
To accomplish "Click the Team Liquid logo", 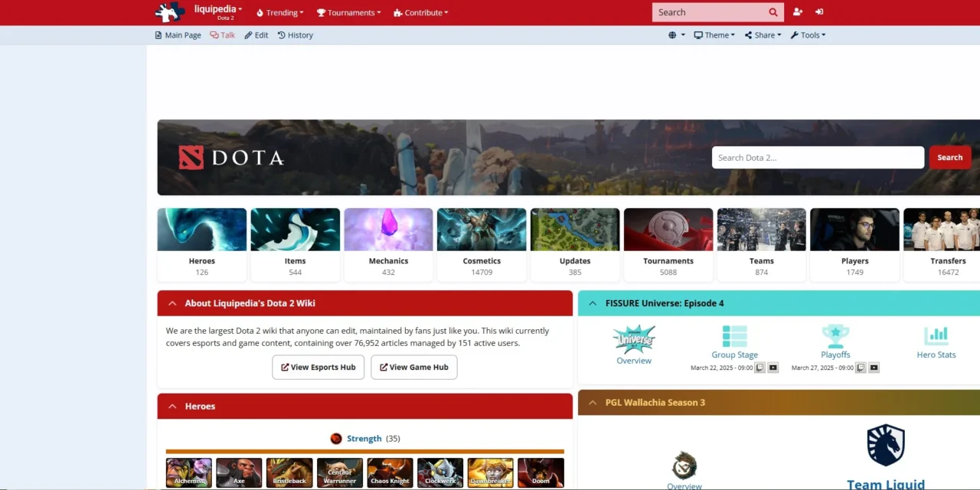I will [x=886, y=446].
